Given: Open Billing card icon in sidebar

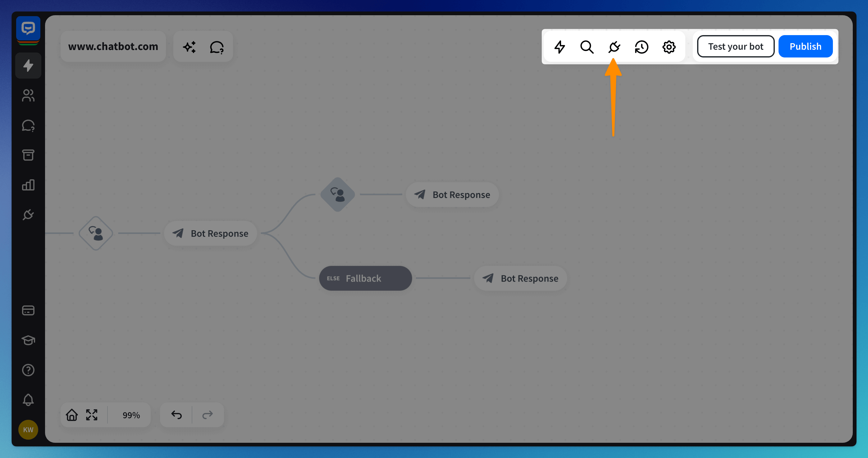Looking at the screenshot, I should [x=28, y=310].
